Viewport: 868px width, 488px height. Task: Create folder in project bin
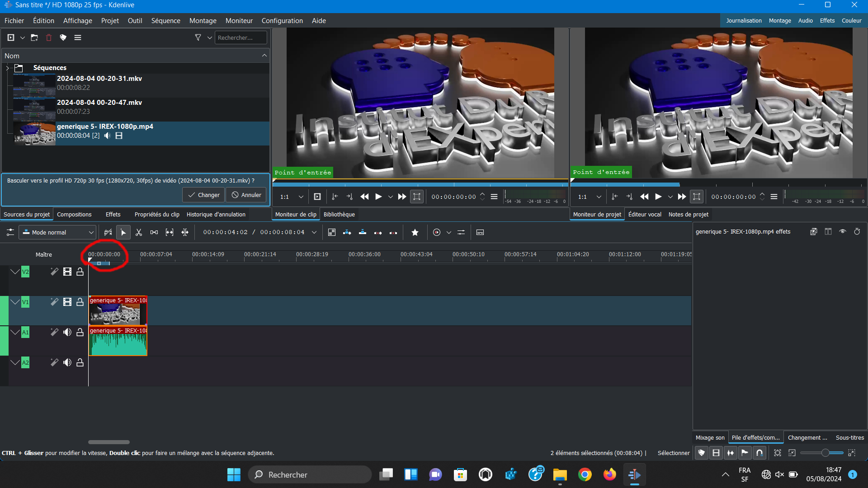34,38
